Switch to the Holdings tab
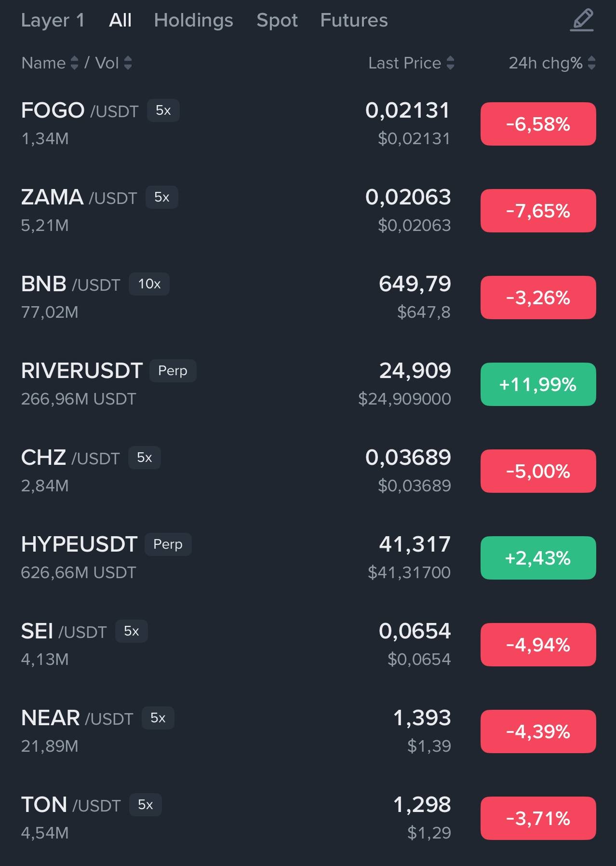The width and height of the screenshot is (616, 866). tap(193, 20)
